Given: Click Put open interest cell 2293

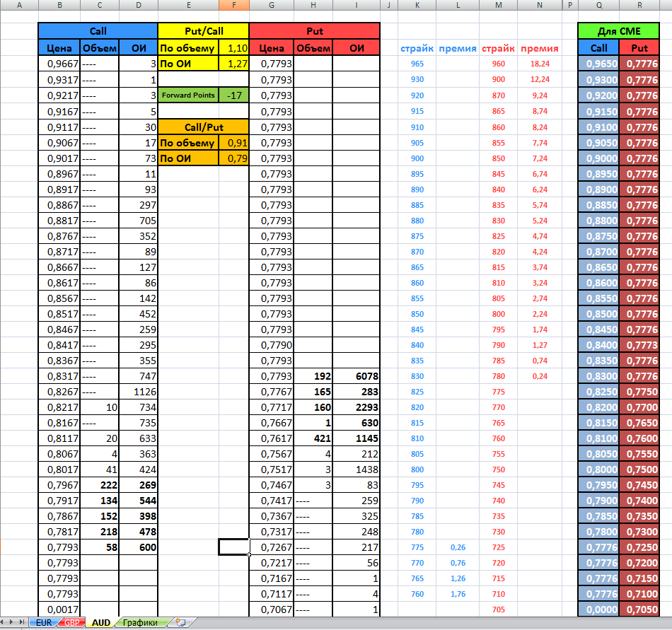Looking at the screenshot, I should pyautogui.click(x=356, y=407).
